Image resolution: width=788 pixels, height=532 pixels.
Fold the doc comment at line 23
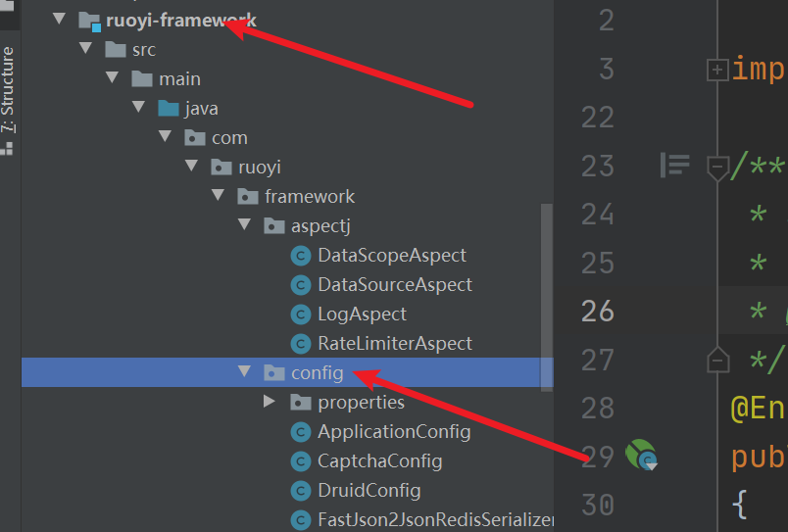point(717,167)
